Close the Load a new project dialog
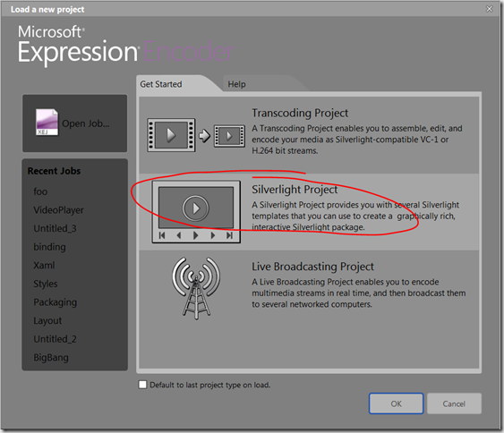Image resolution: width=504 pixels, height=433 pixels. pyautogui.click(x=489, y=9)
